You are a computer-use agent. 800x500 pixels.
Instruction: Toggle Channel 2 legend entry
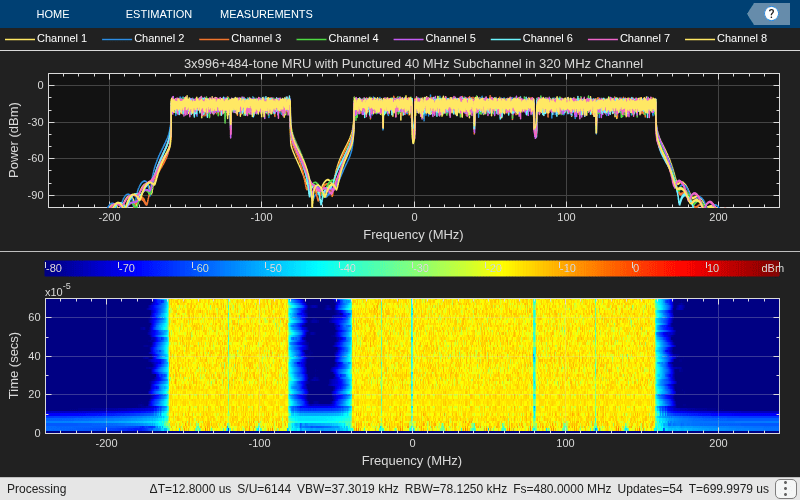click(x=143, y=38)
